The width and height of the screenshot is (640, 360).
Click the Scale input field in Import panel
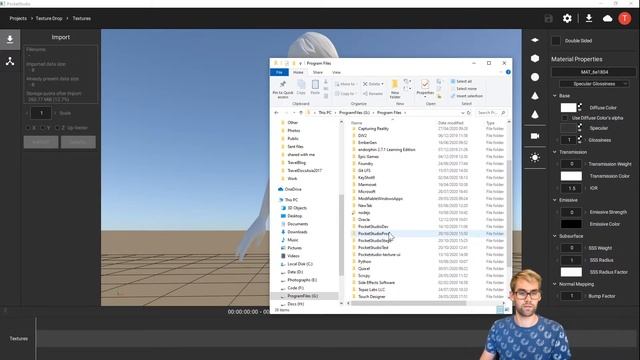(x=41, y=113)
